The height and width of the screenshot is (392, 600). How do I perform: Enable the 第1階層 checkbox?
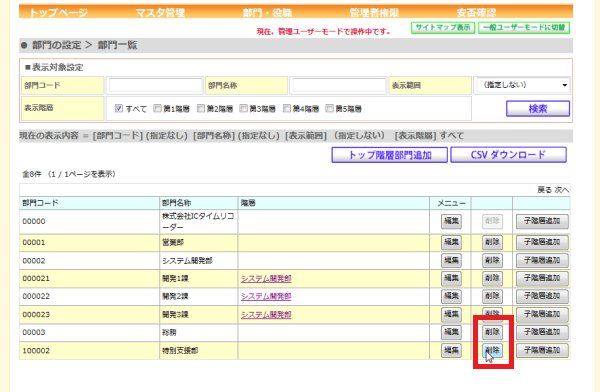coord(157,108)
